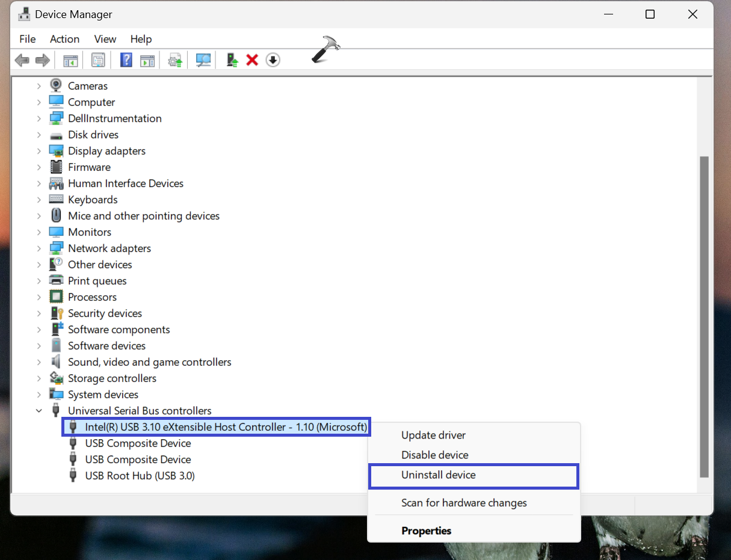Screen dimensions: 731x560
Task: Click the red X Uninstall device icon
Action: pyautogui.click(x=253, y=60)
